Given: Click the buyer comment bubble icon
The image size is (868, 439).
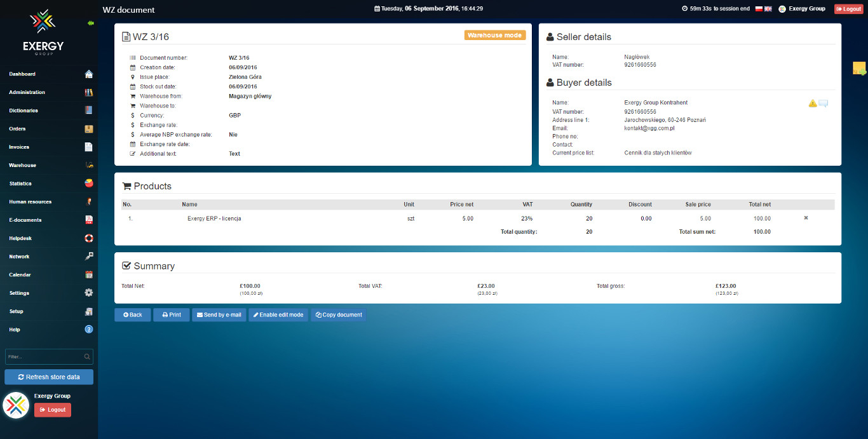Looking at the screenshot, I should point(824,104).
